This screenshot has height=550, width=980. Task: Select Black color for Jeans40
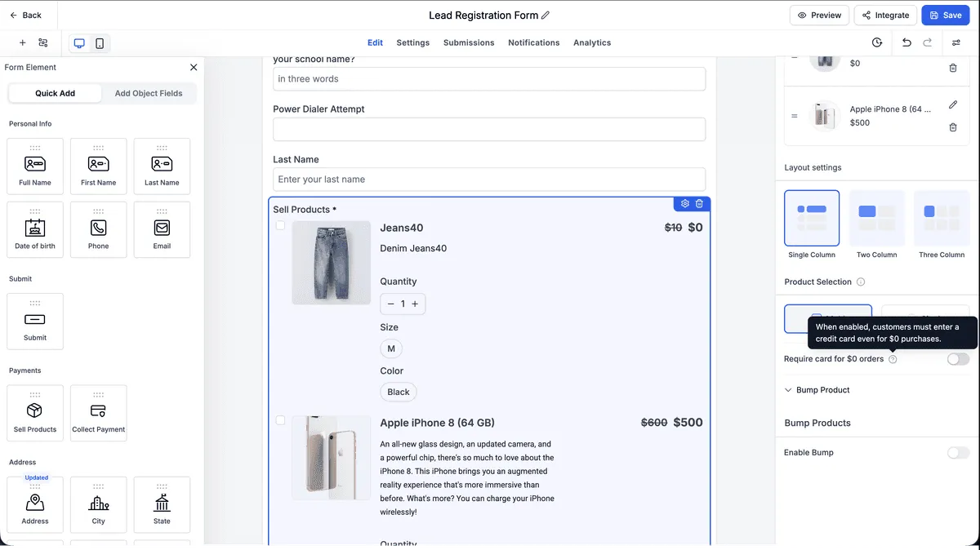click(399, 392)
